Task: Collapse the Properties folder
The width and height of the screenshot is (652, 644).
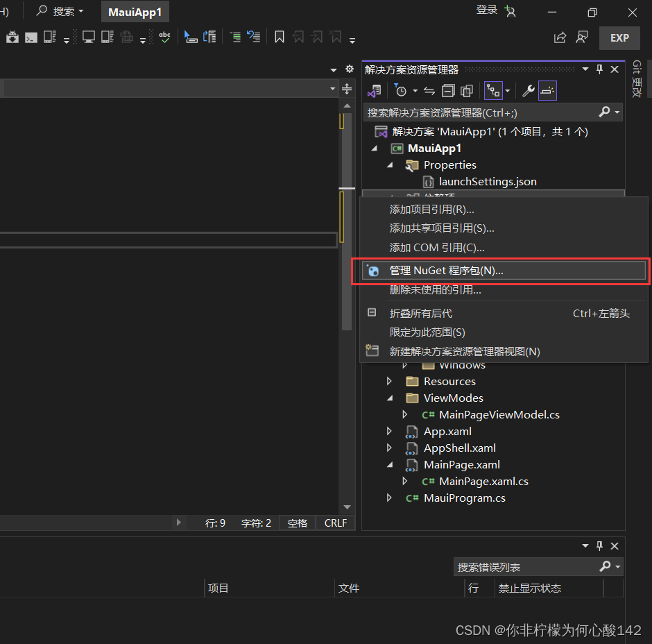Action: point(390,164)
